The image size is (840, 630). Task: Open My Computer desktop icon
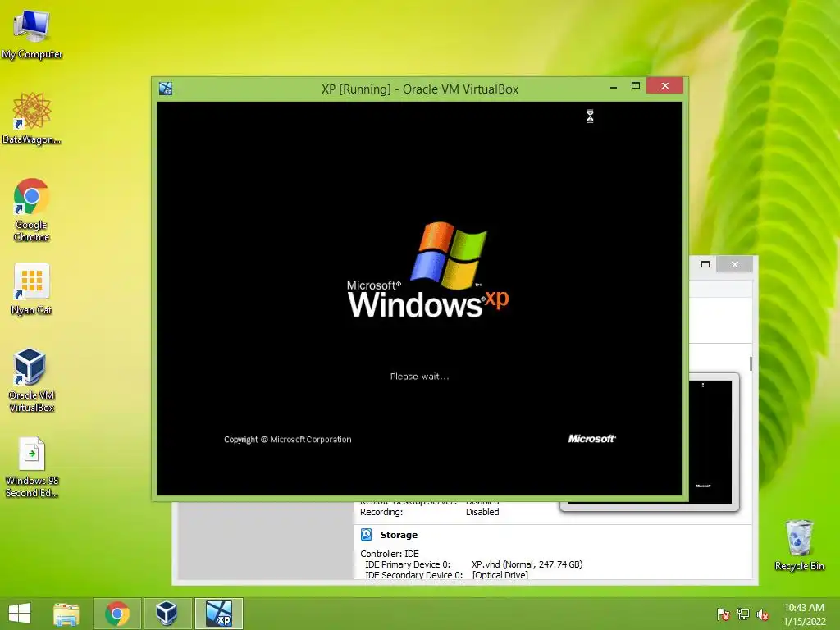click(32, 34)
